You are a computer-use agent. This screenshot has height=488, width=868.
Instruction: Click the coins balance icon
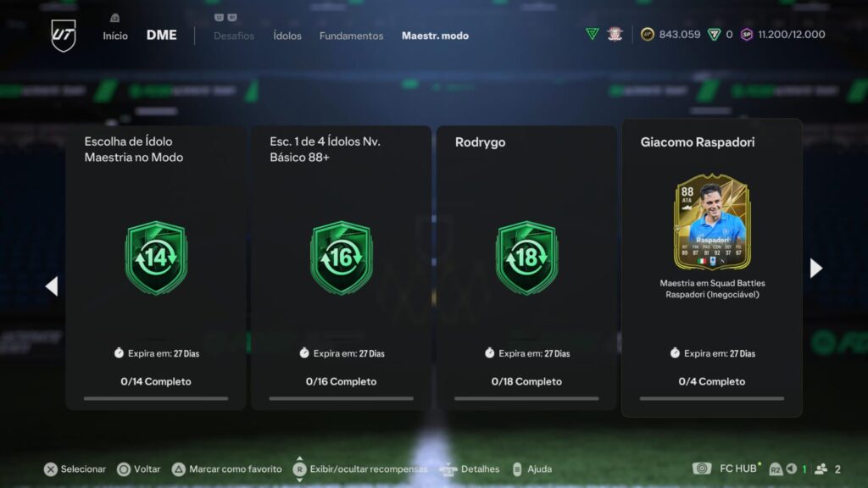click(x=647, y=34)
